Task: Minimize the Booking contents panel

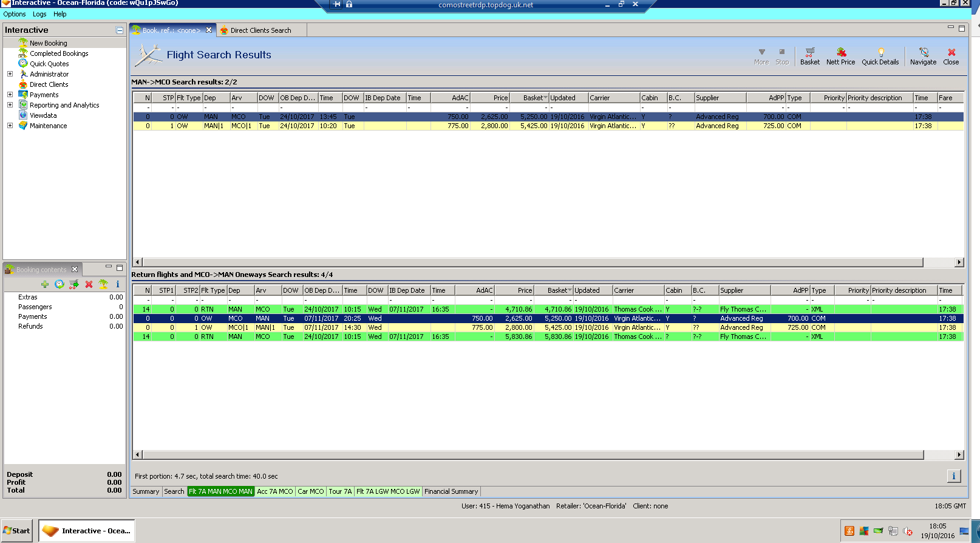Action: coord(109,267)
